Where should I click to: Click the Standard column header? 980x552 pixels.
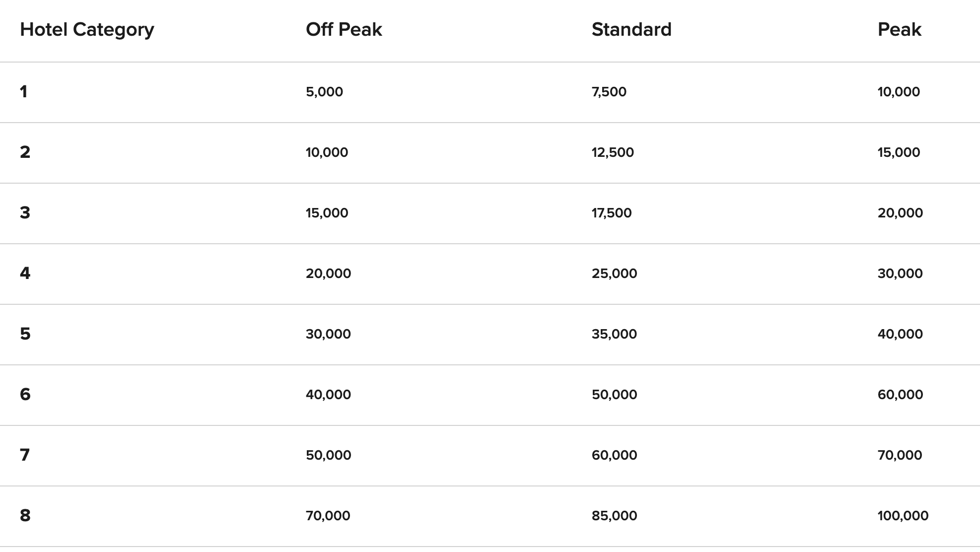pos(631,30)
